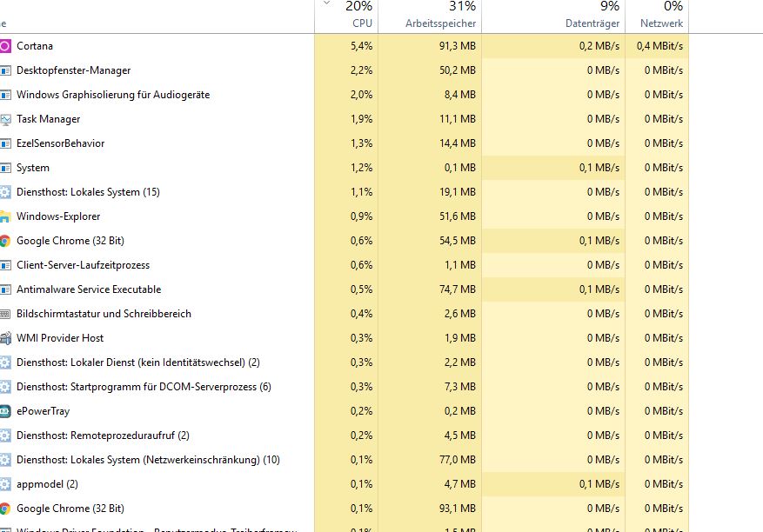Click Cortana's 0,2 MB/s disk value

599,46
